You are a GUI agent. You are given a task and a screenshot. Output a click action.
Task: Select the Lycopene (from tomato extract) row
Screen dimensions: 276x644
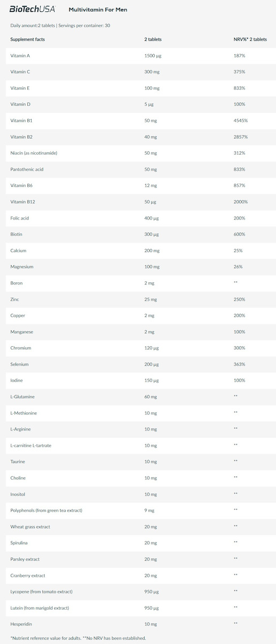coord(138,591)
